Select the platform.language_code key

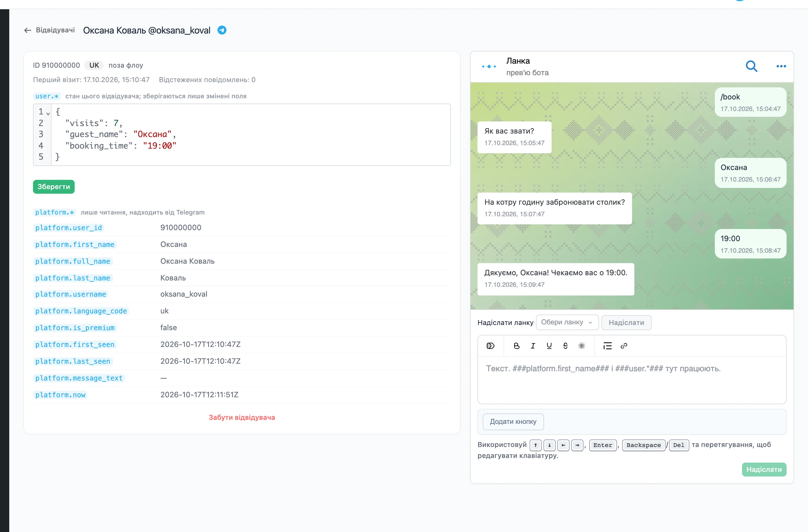(81, 311)
